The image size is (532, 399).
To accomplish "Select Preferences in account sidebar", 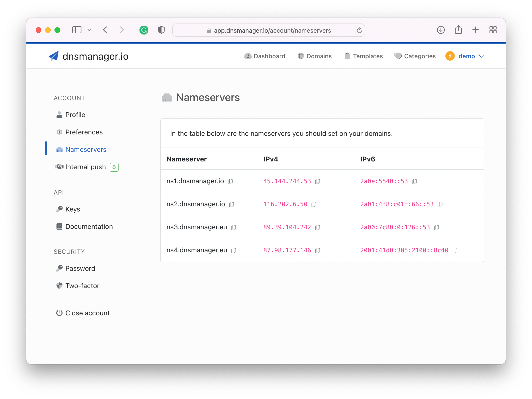I will point(79,132).
